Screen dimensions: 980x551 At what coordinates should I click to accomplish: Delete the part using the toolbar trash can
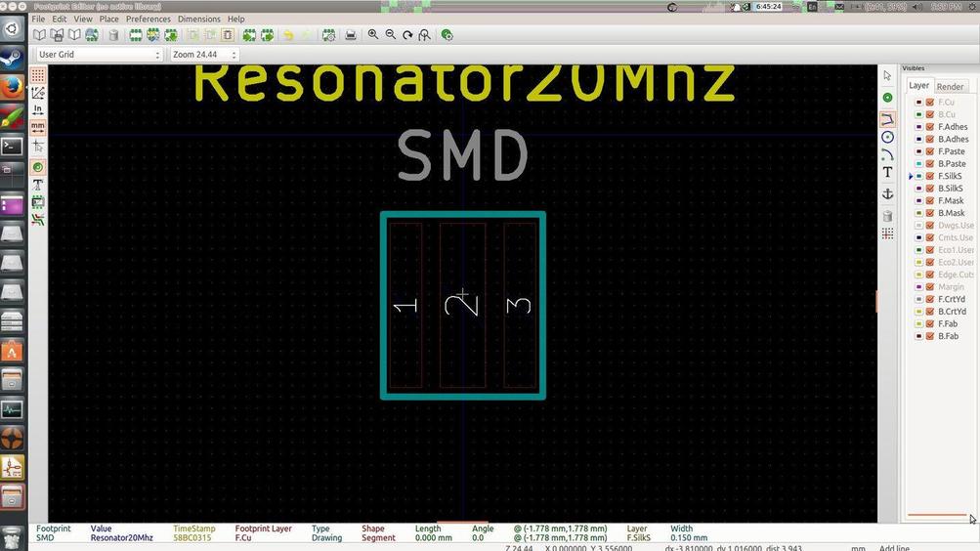pos(113,35)
